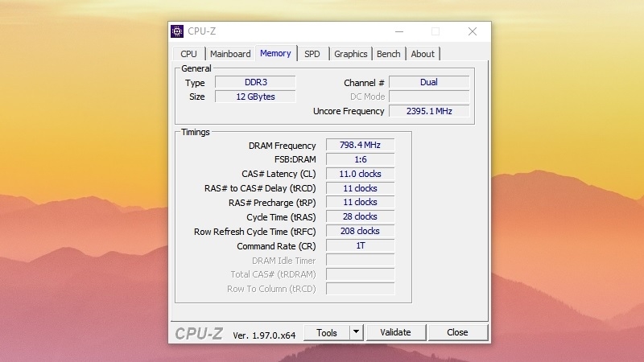Minimize the CPU-Z window
The width and height of the screenshot is (644, 362).
pos(399,31)
